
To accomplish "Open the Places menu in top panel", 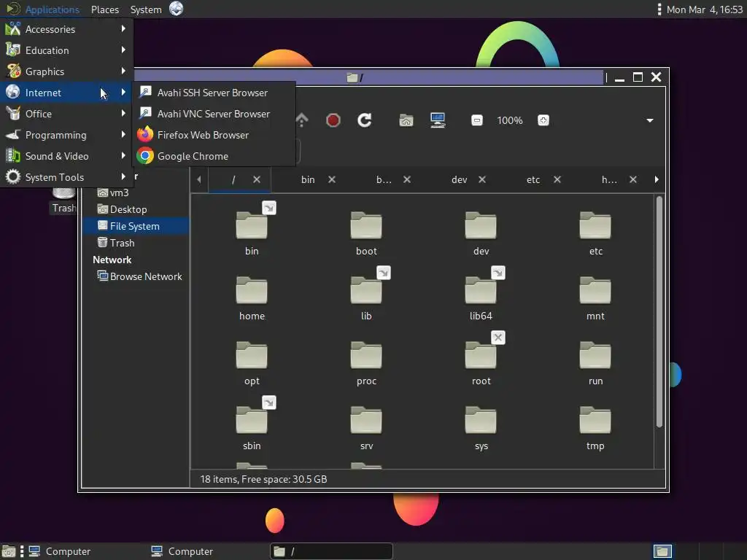I will pos(105,9).
